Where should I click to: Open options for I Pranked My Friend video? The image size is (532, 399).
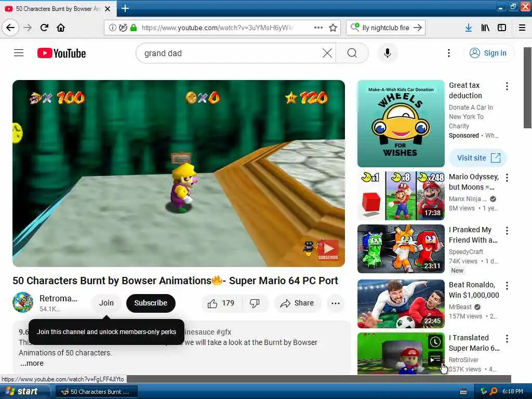click(507, 231)
